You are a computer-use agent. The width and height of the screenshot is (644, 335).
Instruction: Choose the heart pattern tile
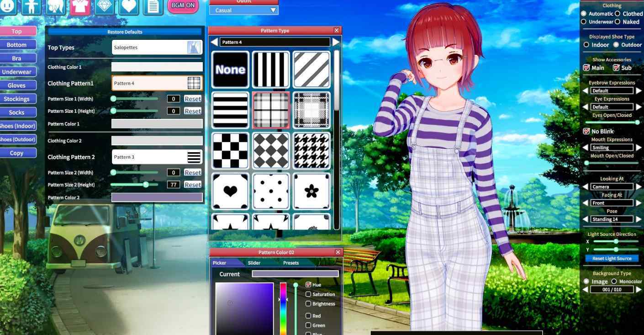click(x=230, y=191)
